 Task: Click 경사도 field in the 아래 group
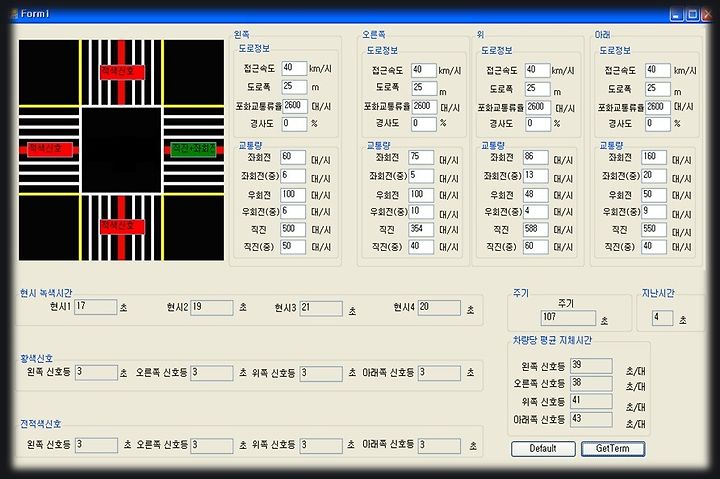(658, 124)
